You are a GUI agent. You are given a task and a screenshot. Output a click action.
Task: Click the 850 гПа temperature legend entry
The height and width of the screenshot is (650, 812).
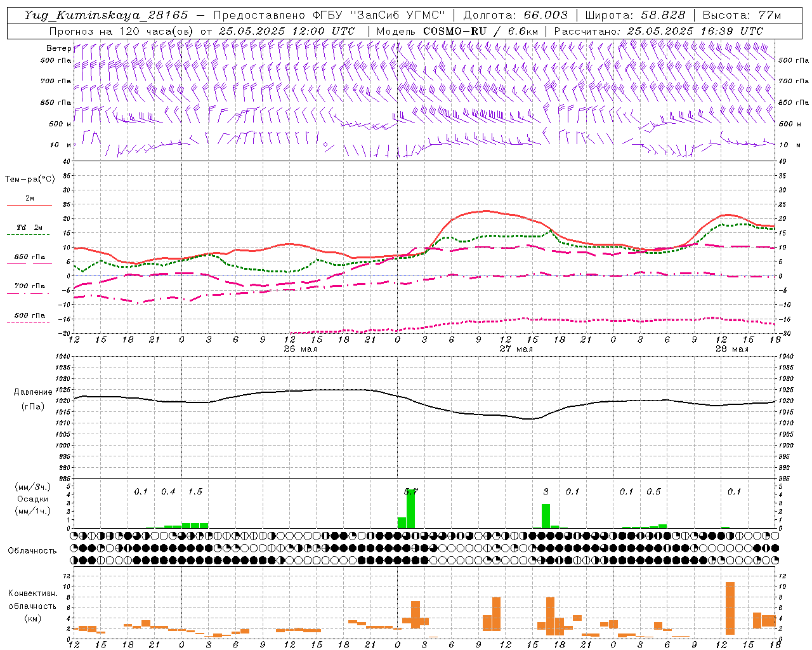pyautogui.click(x=29, y=257)
